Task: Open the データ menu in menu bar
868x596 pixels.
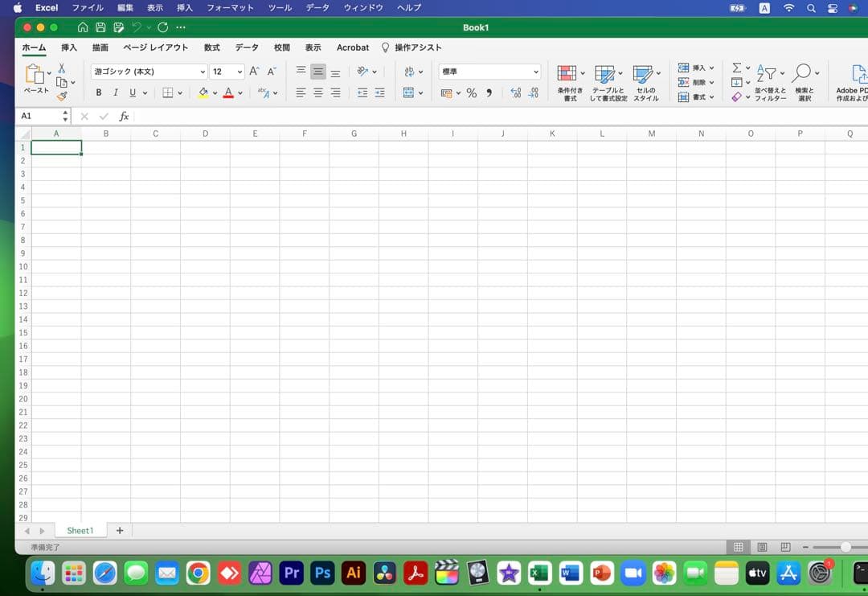Action: [317, 7]
